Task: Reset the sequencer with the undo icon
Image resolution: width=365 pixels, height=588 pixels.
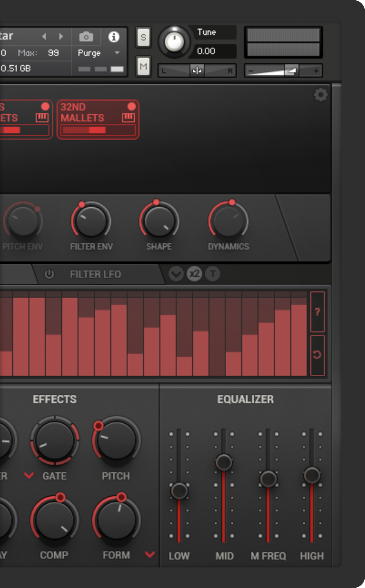Action: point(317,355)
